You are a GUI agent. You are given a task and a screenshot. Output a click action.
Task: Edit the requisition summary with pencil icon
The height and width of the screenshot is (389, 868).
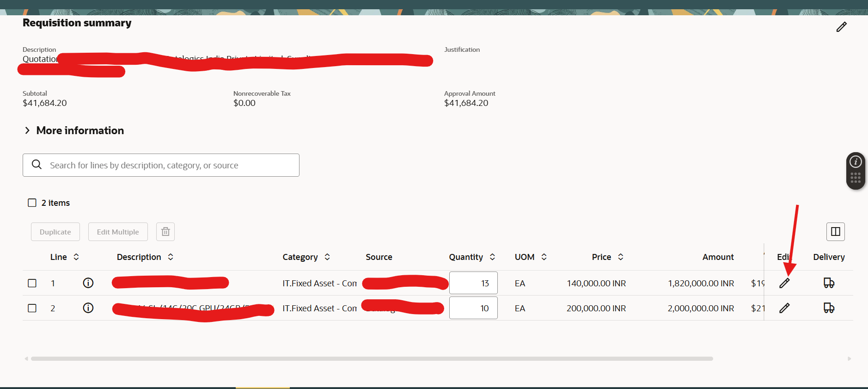pyautogui.click(x=841, y=27)
